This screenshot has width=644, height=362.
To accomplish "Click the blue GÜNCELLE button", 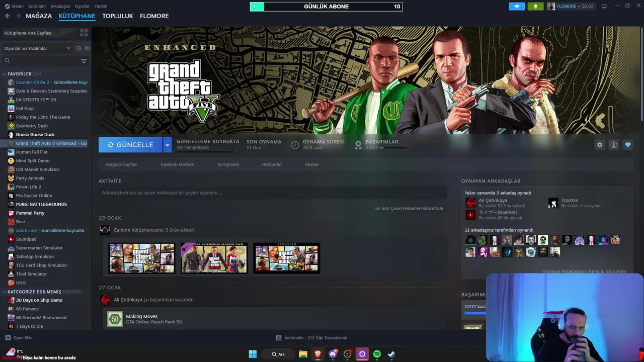I will [130, 145].
